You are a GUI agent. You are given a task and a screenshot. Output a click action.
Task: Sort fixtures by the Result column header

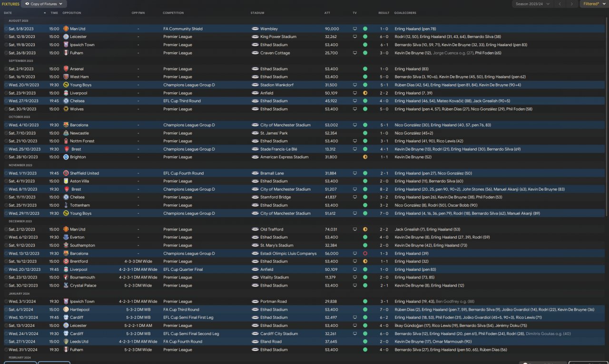[383, 13]
